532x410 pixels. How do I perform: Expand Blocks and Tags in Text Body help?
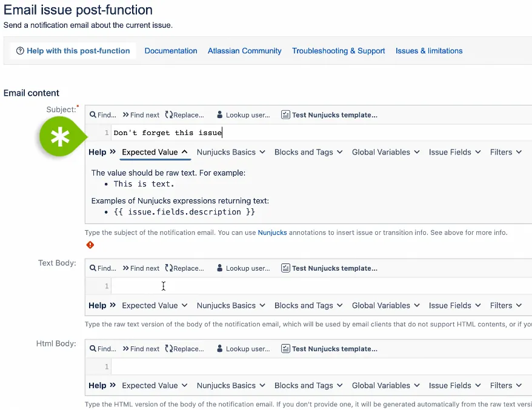[x=308, y=306]
